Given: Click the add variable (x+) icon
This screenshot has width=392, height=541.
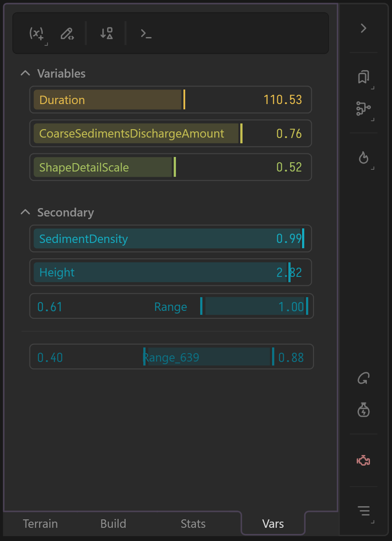Looking at the screenshot, I should [37, 34].
